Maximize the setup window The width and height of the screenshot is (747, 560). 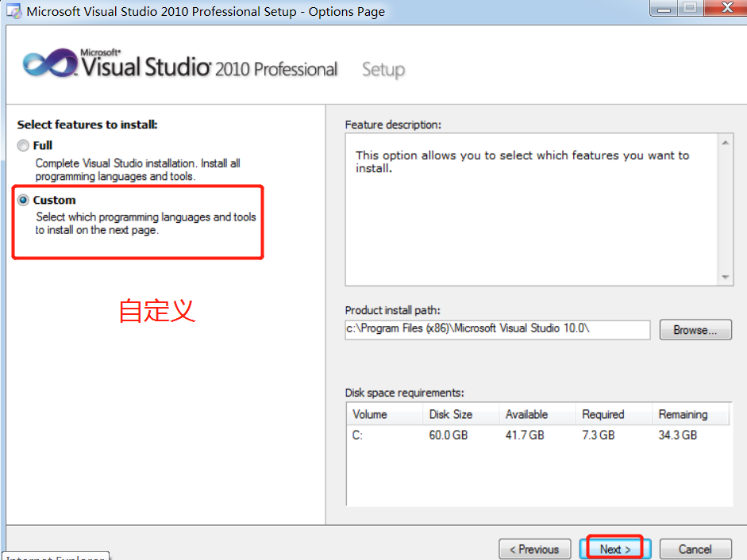click(x=689, y=8)
